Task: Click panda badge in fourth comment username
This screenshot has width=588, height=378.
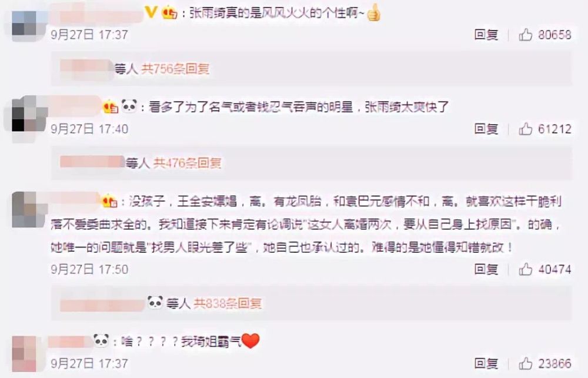Action: pos(101,340)
